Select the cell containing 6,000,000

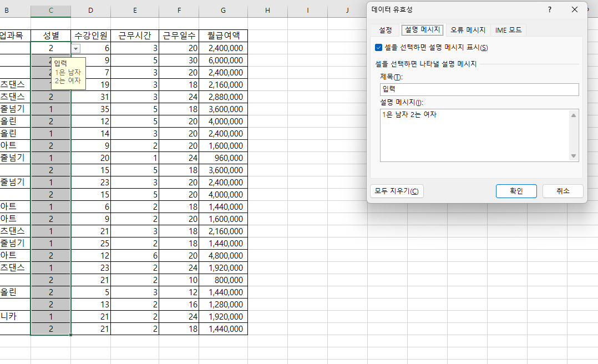click(223, 60)
